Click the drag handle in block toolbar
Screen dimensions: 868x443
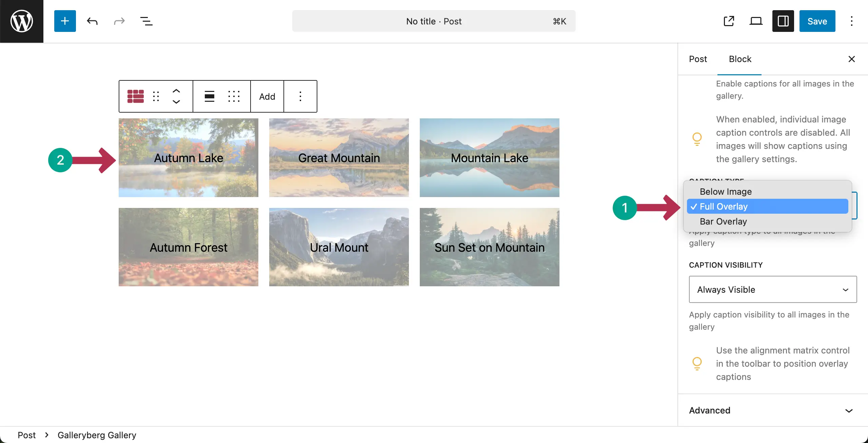(156, 96)
